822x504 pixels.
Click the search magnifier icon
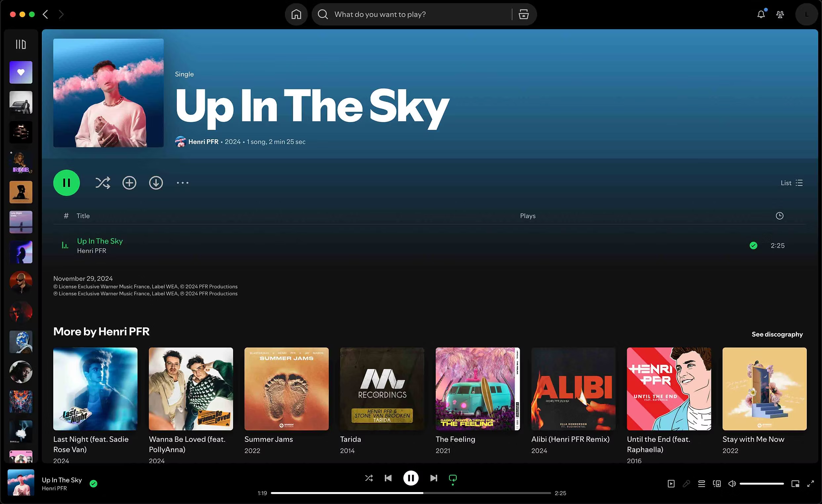point(323,14)
